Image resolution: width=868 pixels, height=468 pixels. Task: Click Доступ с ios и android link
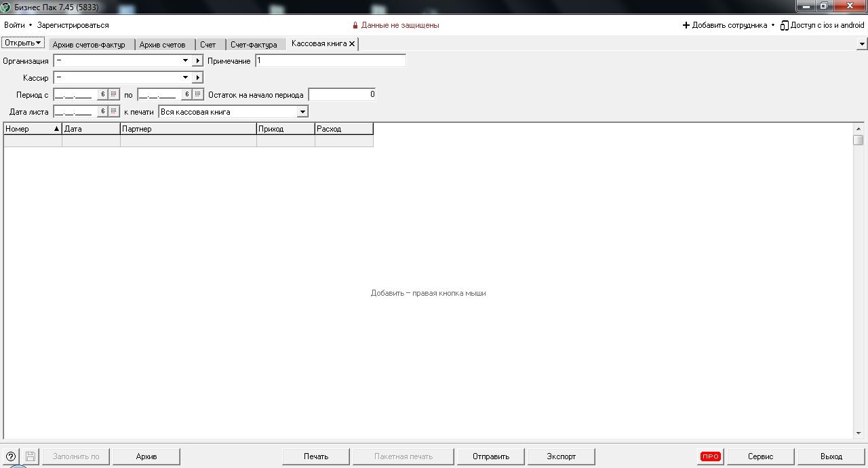(827, 25)
